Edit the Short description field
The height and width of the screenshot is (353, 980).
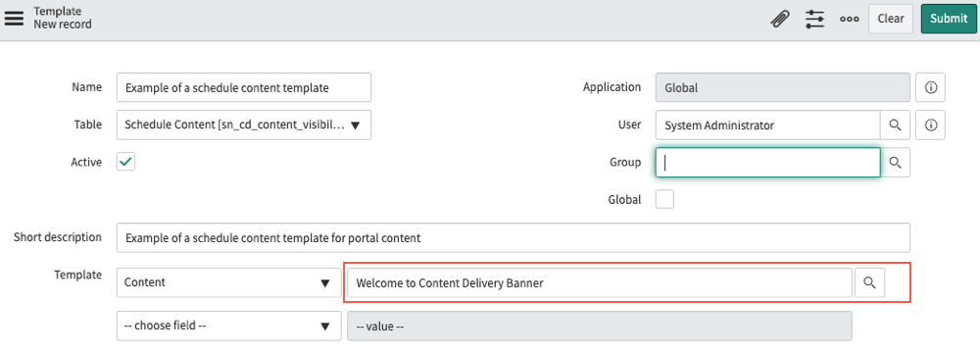click(514, 238)
